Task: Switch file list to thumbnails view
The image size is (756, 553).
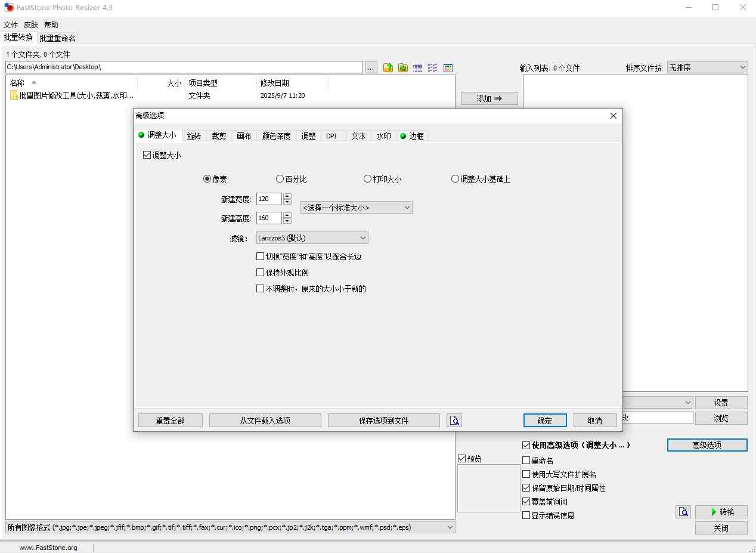Action: tap(448, 68)
